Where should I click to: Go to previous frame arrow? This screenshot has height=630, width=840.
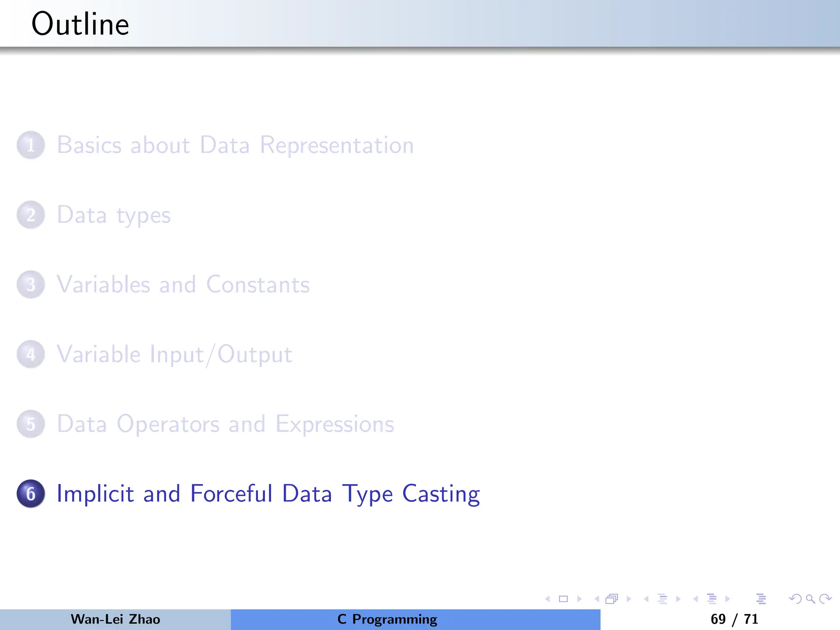click(597, 599)
